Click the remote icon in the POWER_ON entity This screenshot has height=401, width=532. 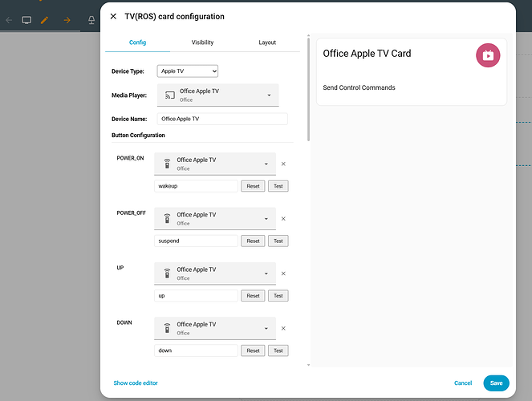(x=167, y=164)
